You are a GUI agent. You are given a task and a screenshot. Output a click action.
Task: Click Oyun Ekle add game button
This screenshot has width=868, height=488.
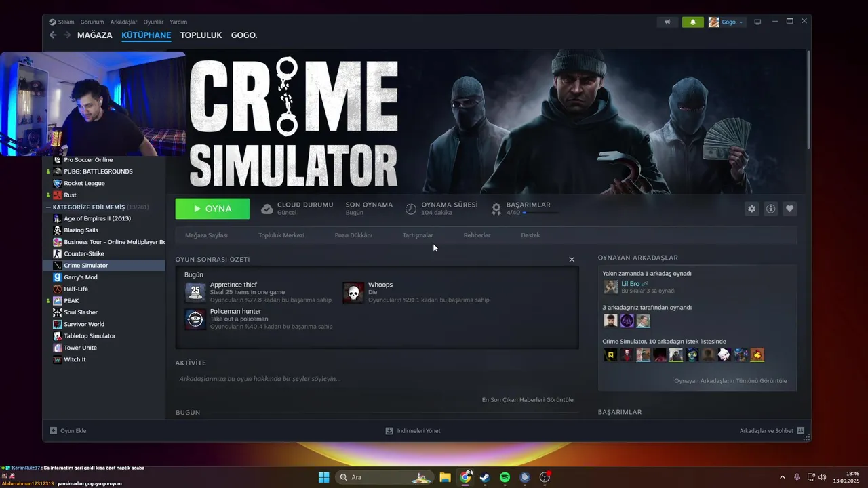[68, 430]
